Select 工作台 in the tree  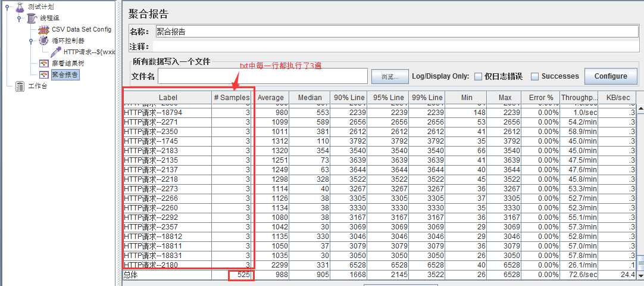click(38, 86)
